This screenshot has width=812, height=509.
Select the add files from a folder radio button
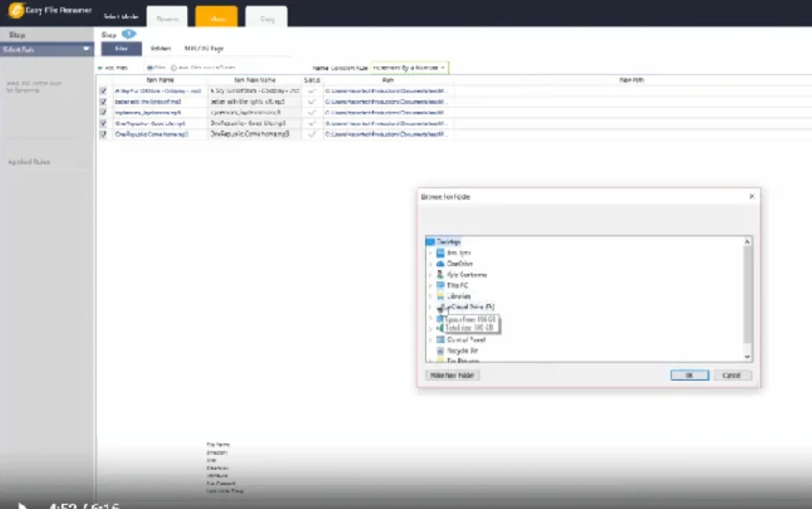pyautogui.click(x=174, y=68)
